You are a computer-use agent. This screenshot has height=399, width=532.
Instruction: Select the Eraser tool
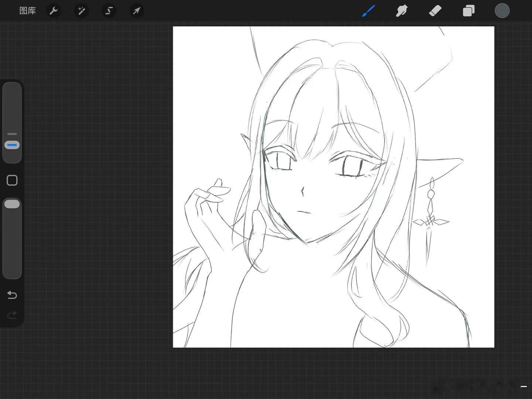pyautogui.click(x=435, y=11)
